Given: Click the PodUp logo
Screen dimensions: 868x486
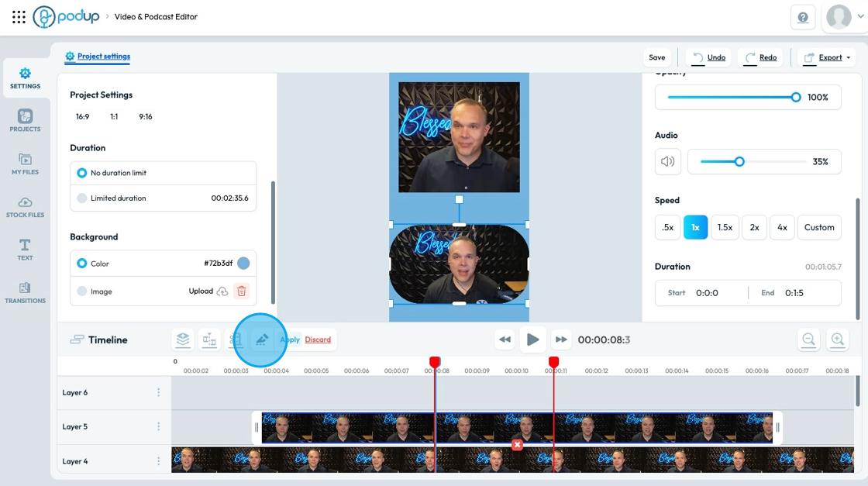Looking at the screenshot, I should coord(66,16).
